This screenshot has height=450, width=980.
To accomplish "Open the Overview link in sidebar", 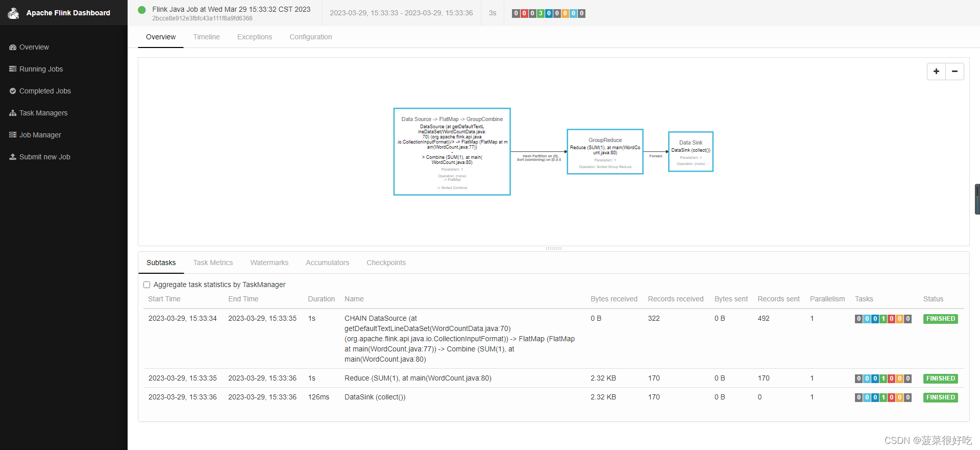I will pyautogui.click(x=34, y=47).
